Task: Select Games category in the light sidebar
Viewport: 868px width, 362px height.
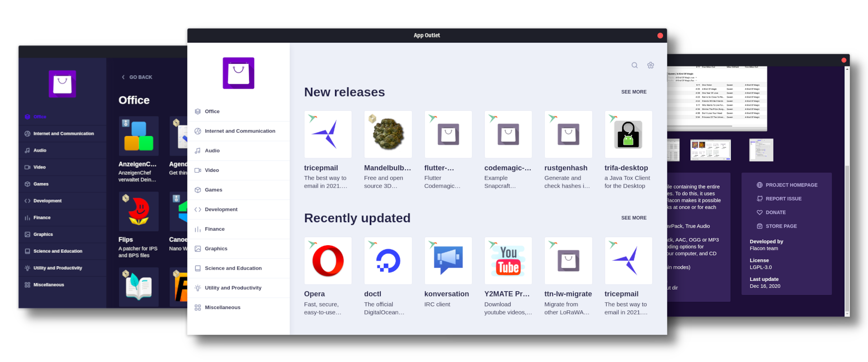Action: point(239,190)
